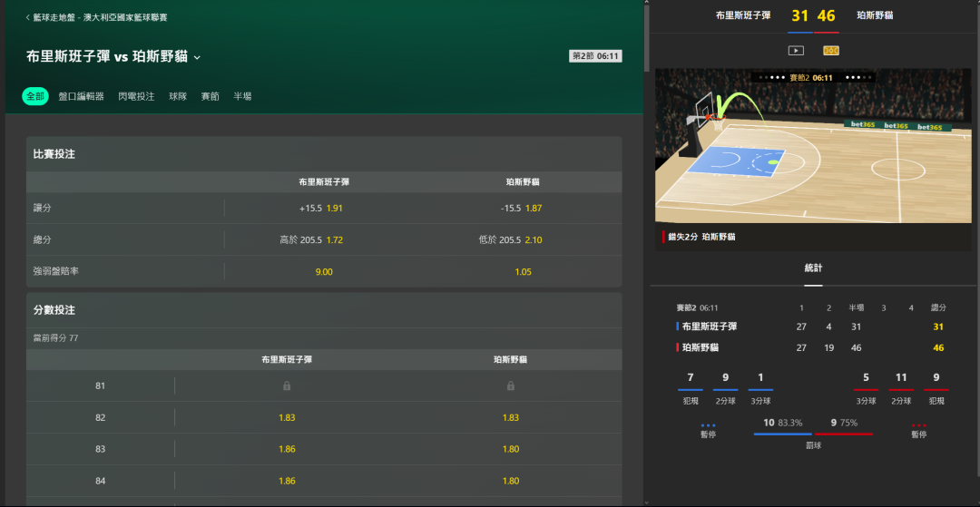Click the 讓分 row label
The width and height of the screenshot is (980, 507).
43,208
